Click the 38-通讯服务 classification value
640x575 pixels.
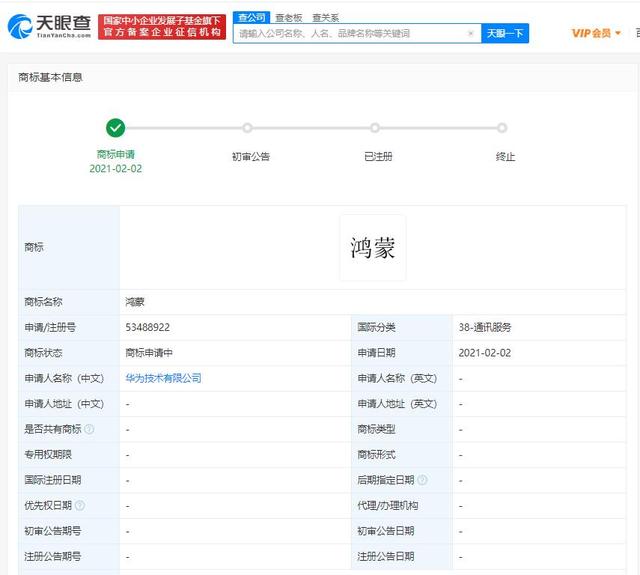click(x=485, y=327)
